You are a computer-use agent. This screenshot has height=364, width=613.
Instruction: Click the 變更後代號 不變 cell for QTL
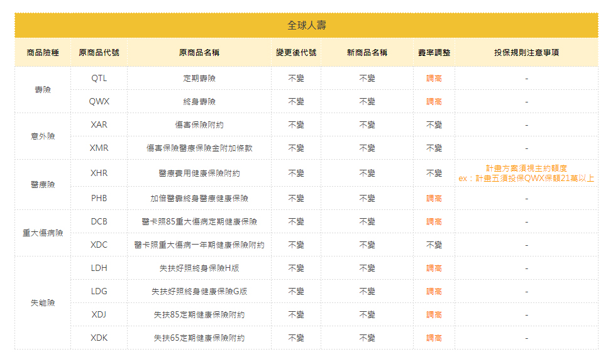296,78
